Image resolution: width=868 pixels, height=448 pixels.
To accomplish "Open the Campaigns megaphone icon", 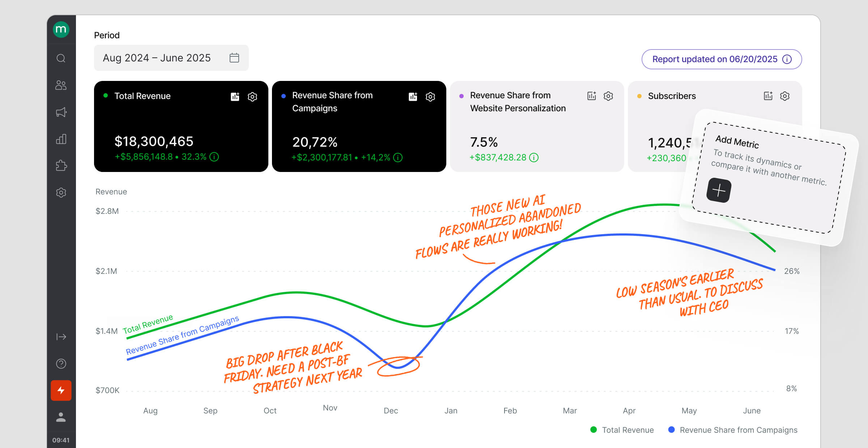I will [61, 112].
